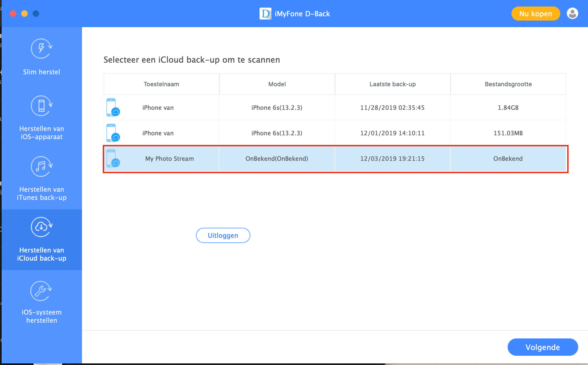The height and width of the screenshot is (365, 588).
Task: Select Herstellen van iCloud back-up cloud icon
Action: click(x=41, y=227)
